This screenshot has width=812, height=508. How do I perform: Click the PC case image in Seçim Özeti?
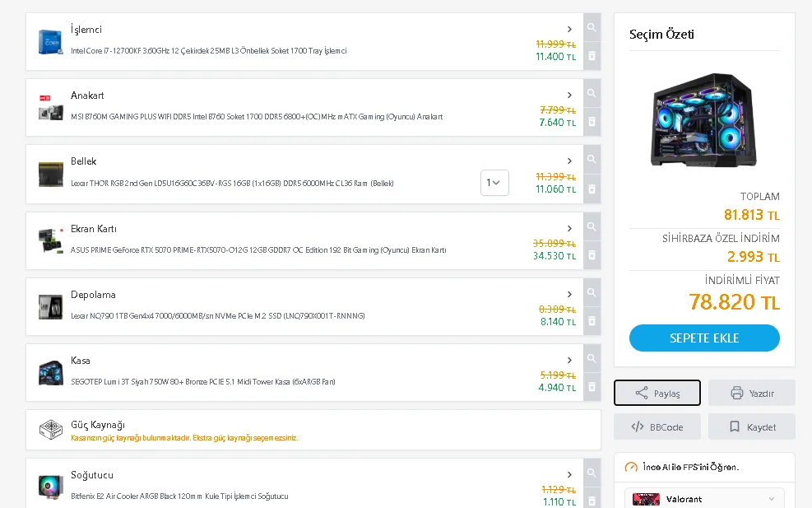[703, 119]
